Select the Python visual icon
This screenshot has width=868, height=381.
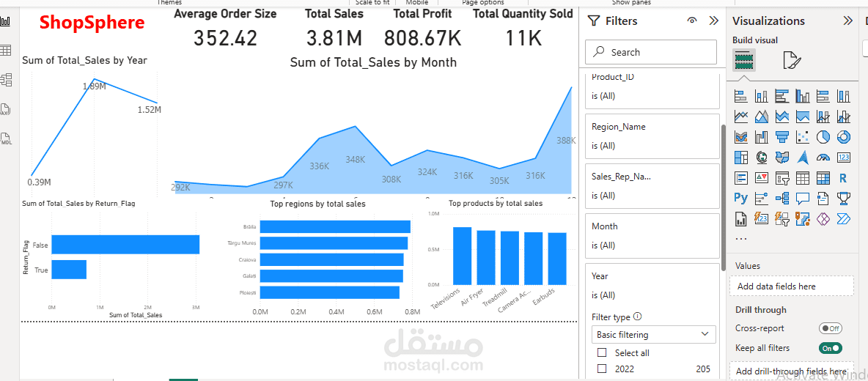point(741,198)
